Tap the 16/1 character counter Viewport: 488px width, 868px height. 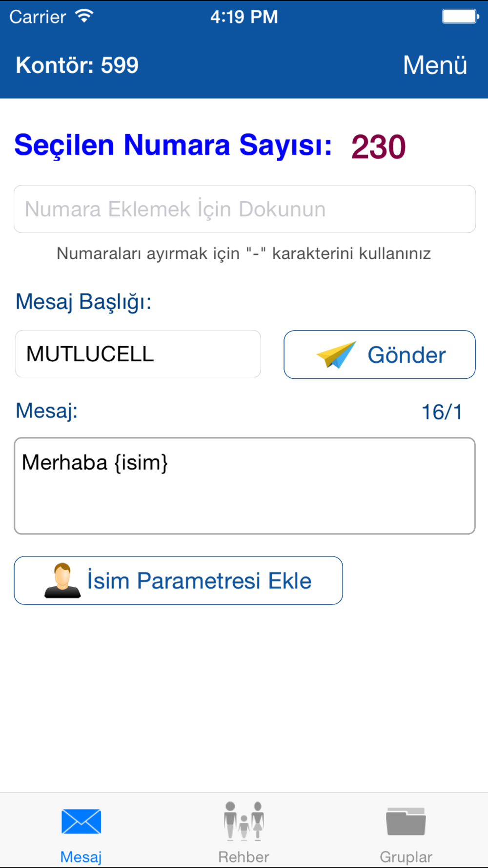pyautogui.click(x=442, y=412)
